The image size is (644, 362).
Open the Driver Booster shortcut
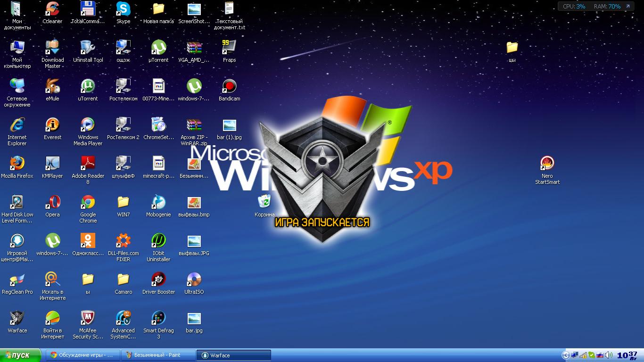click(x=158, y=283)
